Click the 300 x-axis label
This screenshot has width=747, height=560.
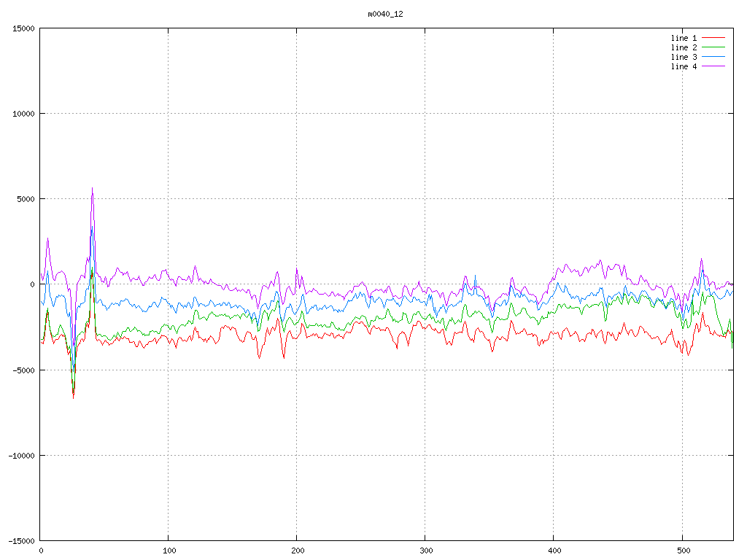pos(426,551)
